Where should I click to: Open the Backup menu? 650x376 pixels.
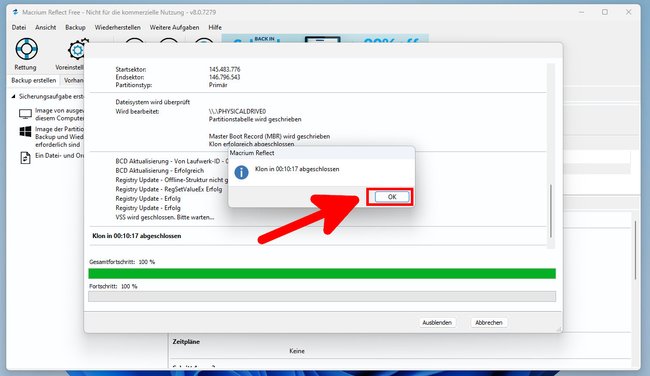click(75, 27)
